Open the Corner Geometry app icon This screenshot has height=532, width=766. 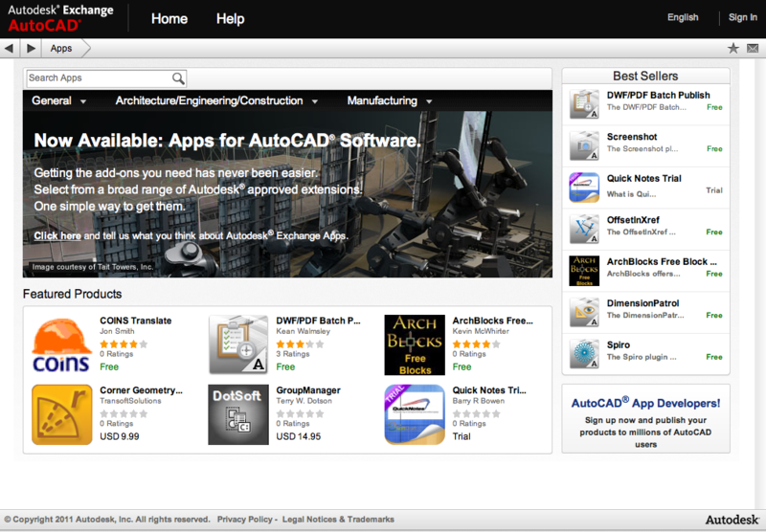tap(62, 414)
